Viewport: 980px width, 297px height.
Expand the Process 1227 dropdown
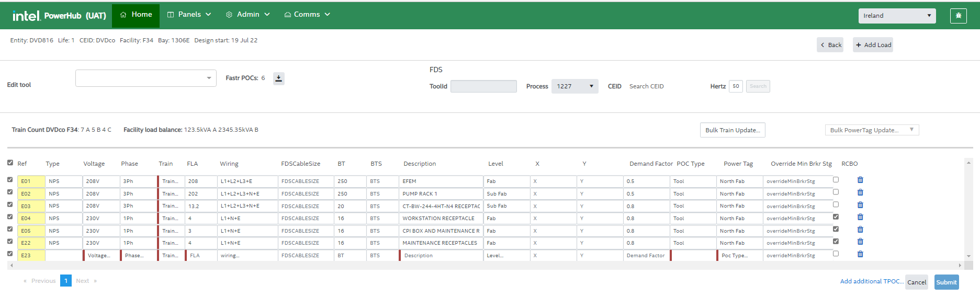point(575,86)
